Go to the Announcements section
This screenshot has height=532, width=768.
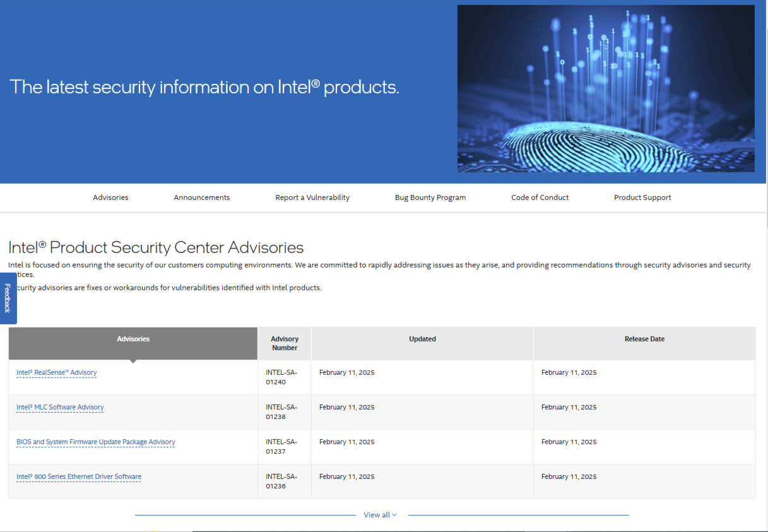(202, 198)
